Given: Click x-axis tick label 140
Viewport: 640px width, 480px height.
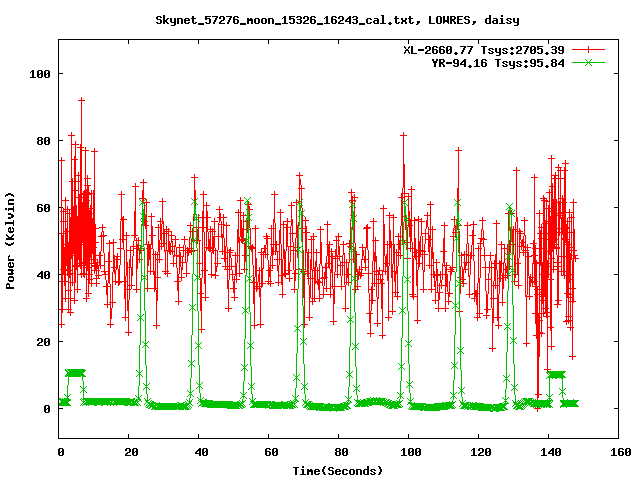Looking at the screenshot, I should pyautogui.click(x=551, y=452).
